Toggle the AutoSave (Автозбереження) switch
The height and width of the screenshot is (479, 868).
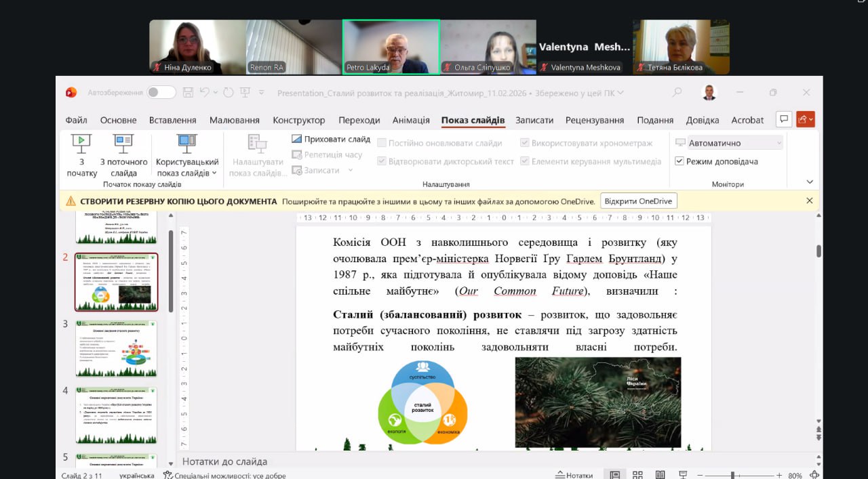161,93
